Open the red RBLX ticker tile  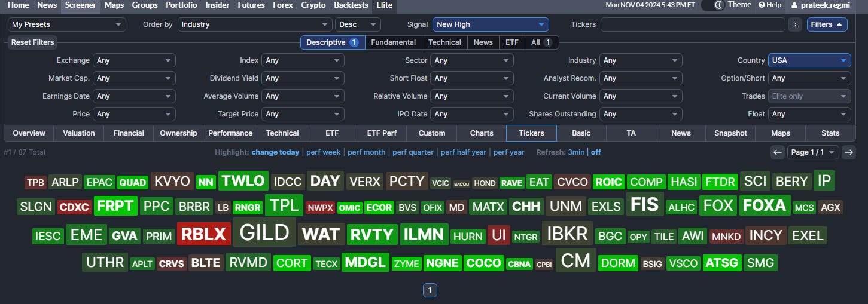tap(204, 234)
